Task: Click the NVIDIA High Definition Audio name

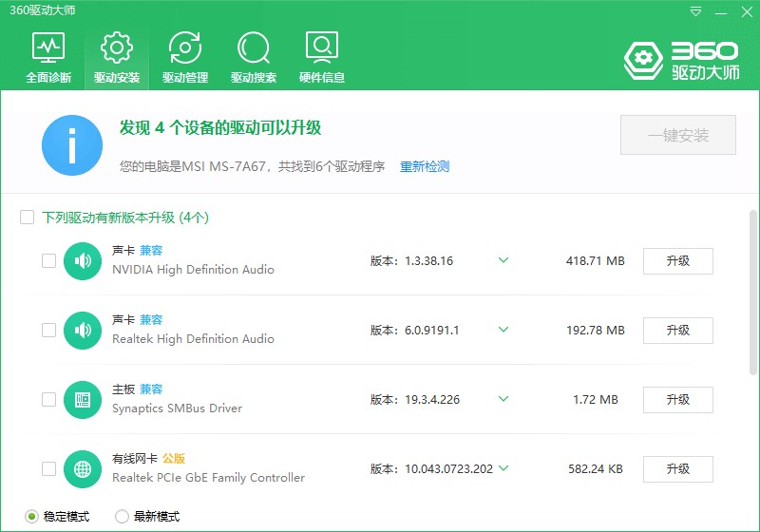Action: click(193, 270)
